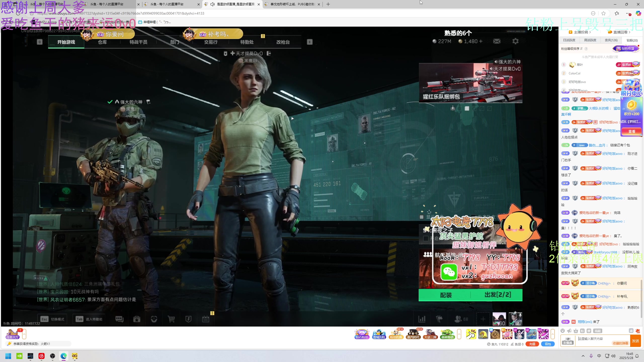Switch to the 贵宾(126) tab
Viewport: 644px width, 362px height.
611,40
